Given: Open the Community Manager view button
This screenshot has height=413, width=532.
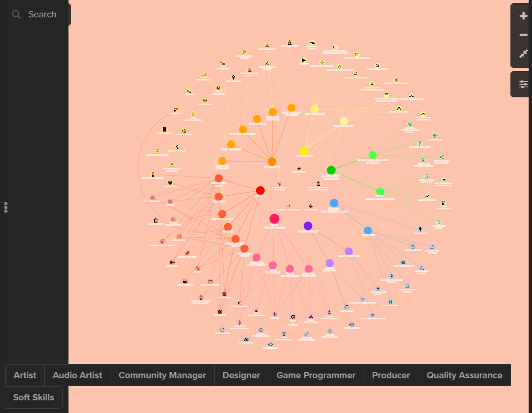Looking at the screenshot, I should click(162, 375).
